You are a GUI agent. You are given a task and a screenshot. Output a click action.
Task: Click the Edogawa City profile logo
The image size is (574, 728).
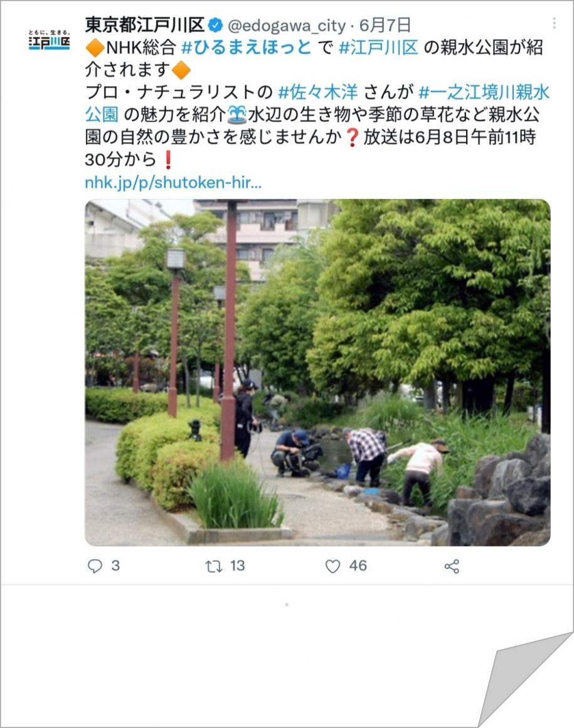[x=49, y=40]
